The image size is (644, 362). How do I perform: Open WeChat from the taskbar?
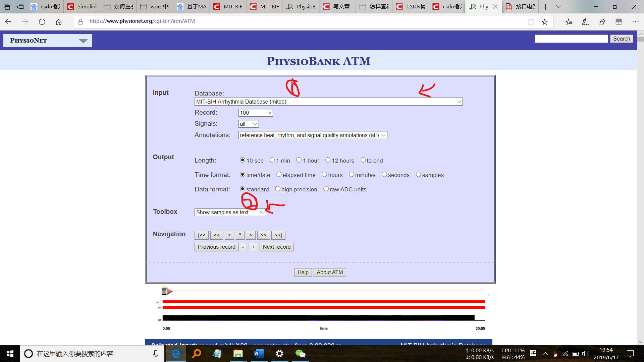pyautogui.click(x=300, y=354)
